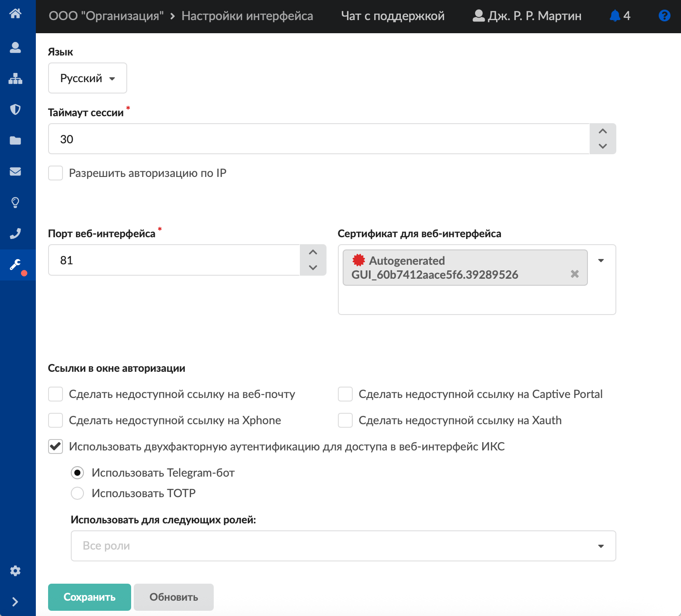Expand the web interface certificate dropdown
The width and height of the screenshot is (681, 616).
601,260
